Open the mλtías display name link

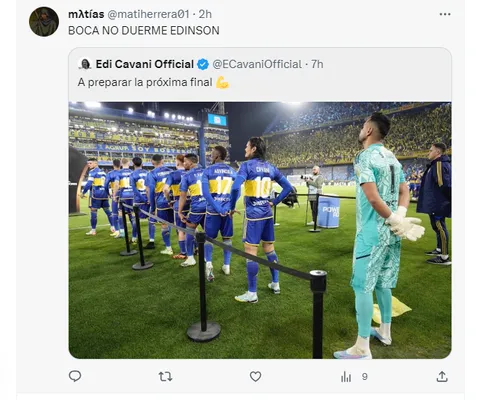coord(86,14)
